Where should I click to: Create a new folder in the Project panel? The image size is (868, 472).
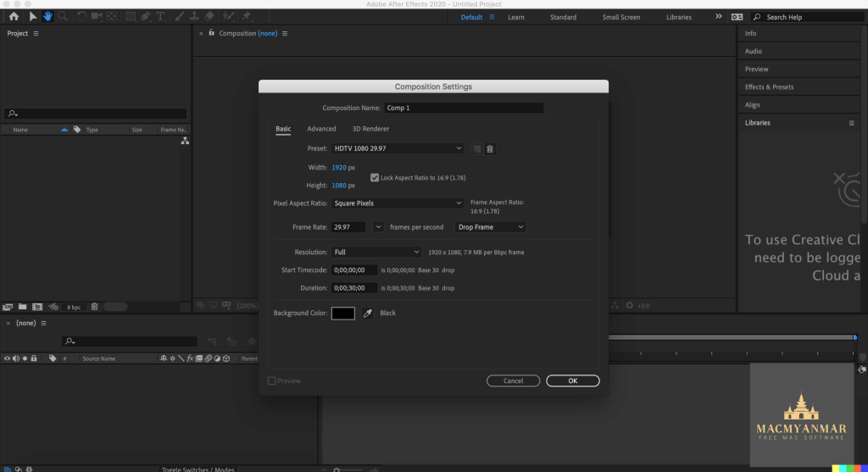[x=22, y=307]
